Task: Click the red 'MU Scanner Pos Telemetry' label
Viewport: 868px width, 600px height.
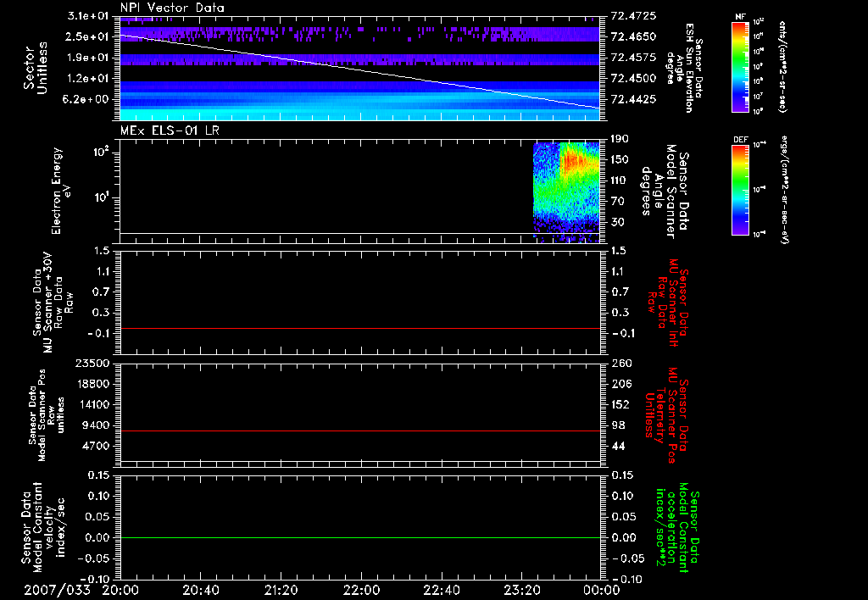Action: [666, 416]
